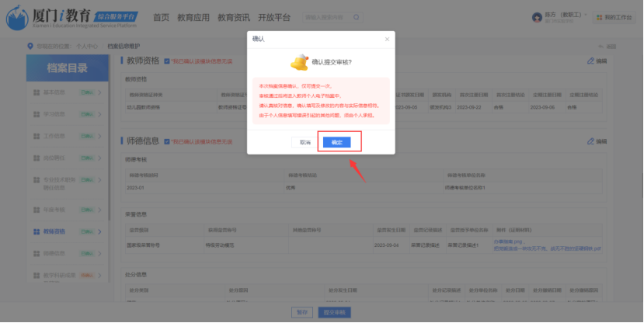Click the edit pencil icon beside 教师资格
Viewport: 644px width, 323px height.
tap(590, 61)
